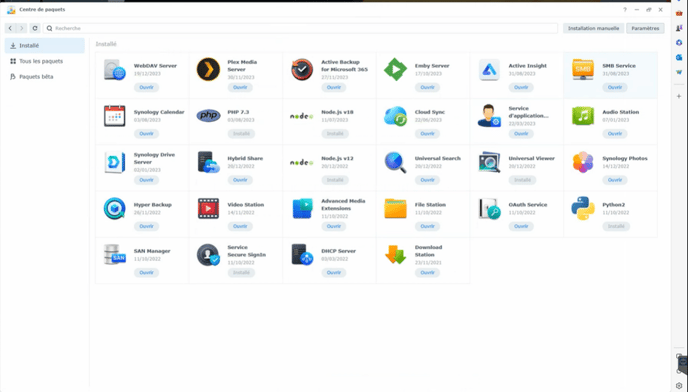Click inside the Recherche search field
Image resolution: width=688 pixels, height=392 pixels.
coord(301,28)
